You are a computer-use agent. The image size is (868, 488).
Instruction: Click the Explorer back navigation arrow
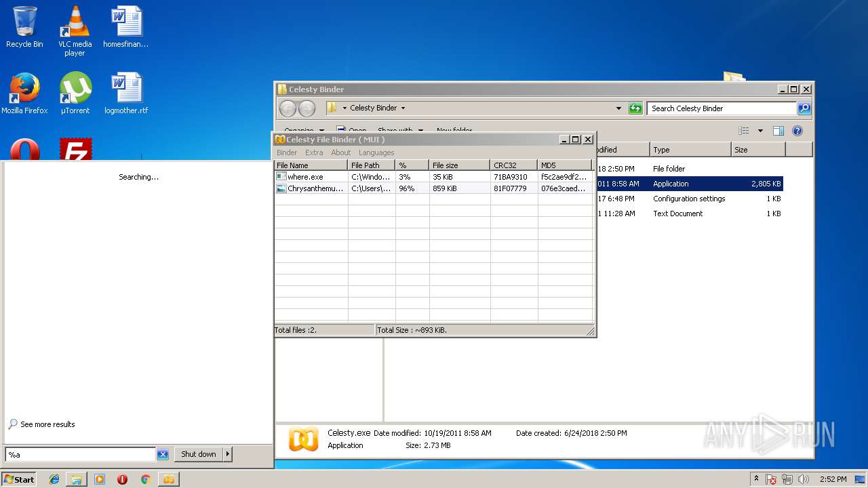click(x=288, y=108)
